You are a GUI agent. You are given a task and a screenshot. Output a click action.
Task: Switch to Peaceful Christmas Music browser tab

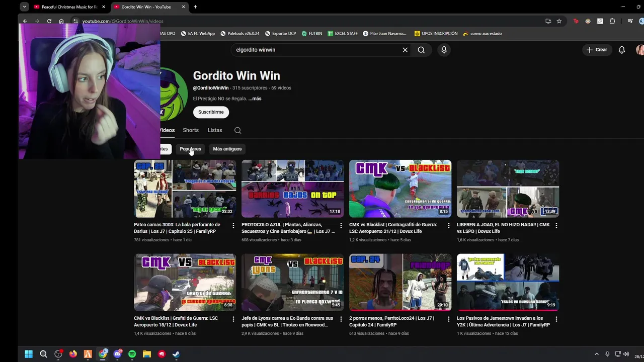(69, 7)
